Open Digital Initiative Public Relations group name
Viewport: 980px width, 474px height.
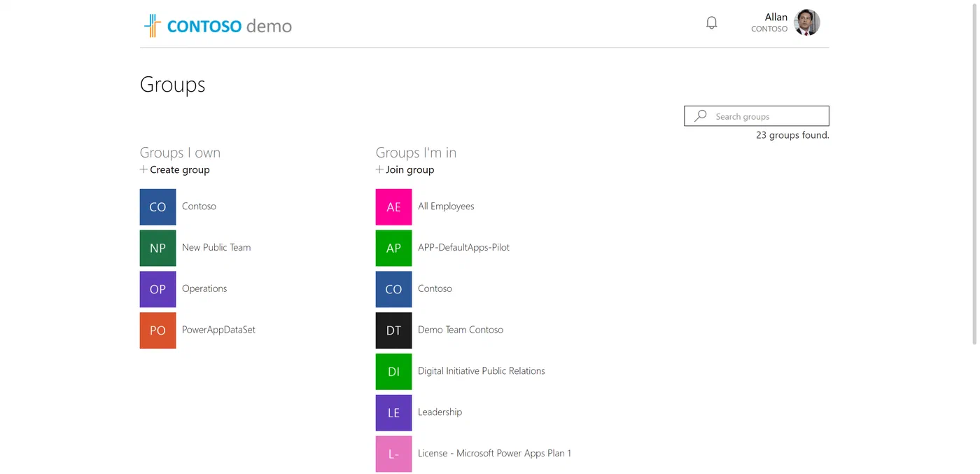[482, 371]
